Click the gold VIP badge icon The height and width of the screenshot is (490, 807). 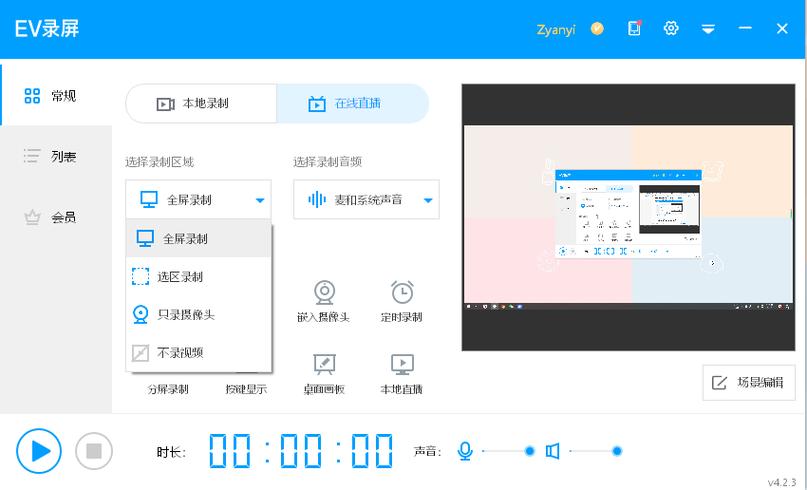(x=597, y=28)
